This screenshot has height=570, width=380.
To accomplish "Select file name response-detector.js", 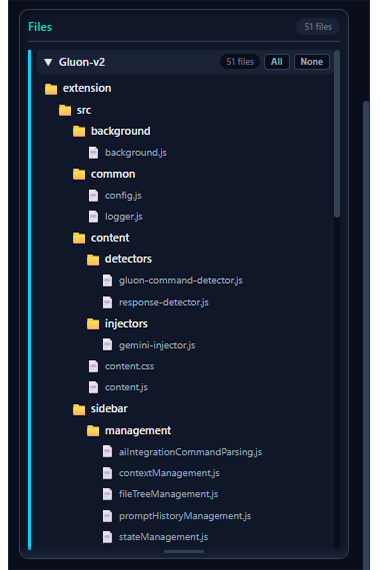I will click(x=164, y=302).
